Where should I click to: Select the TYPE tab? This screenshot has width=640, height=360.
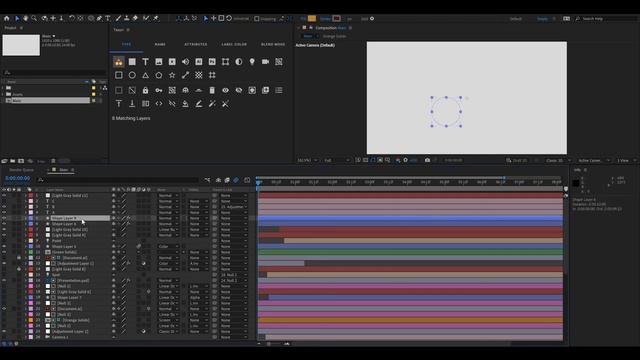(127, 44)
